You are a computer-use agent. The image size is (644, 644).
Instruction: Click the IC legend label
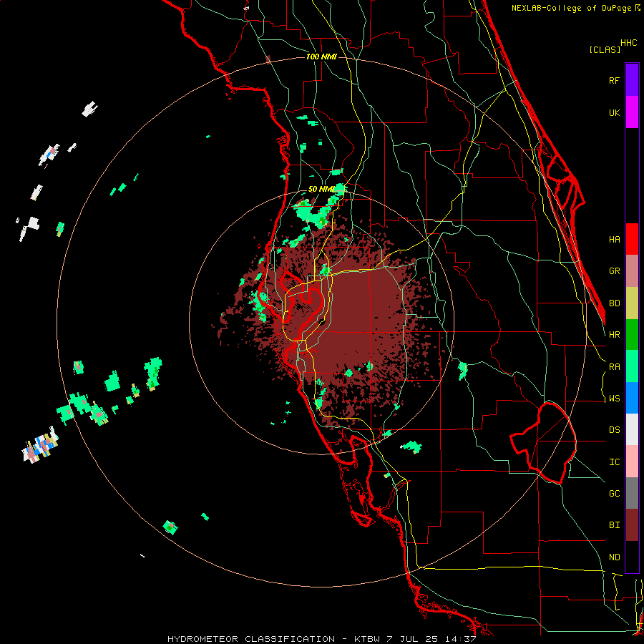click(614, 462)
